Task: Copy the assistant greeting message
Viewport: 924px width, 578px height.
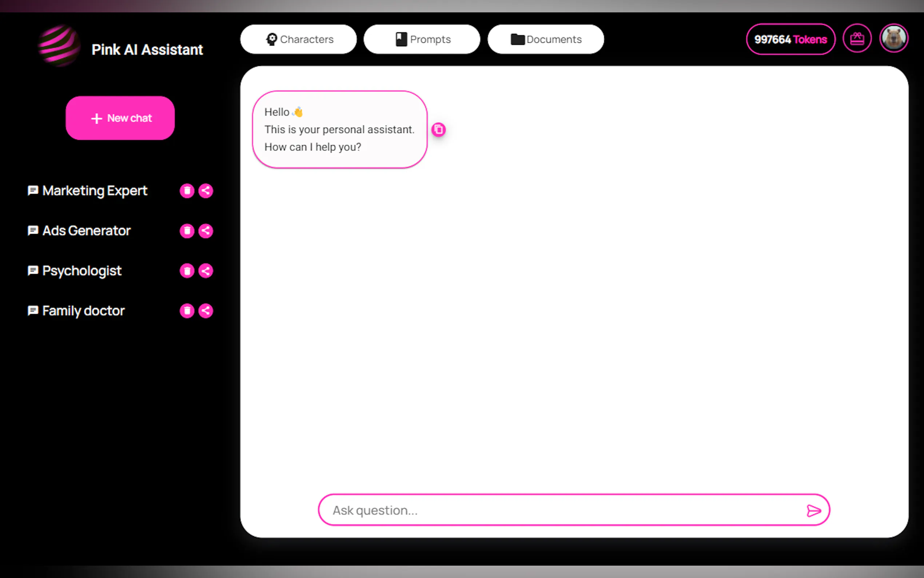Action: point(438,130)
